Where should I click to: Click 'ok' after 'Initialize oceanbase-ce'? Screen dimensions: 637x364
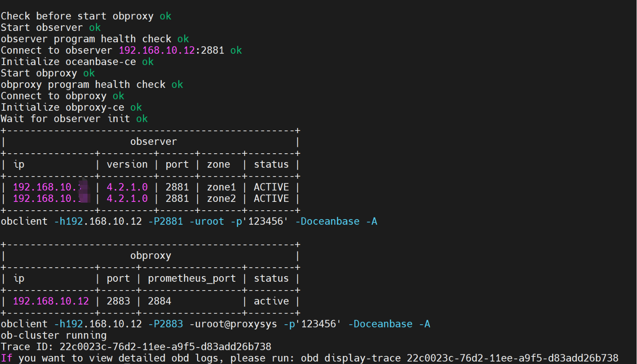click(x=148, y=62)
